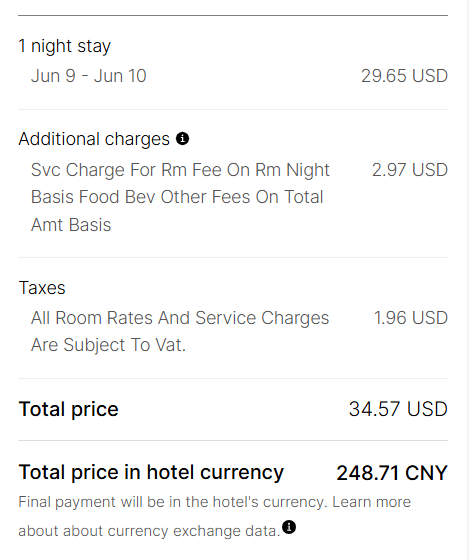Screen dimensions: 469x560
Task: Click the Additional charges heading
Action: pyautogui.click(x=94, y=139)
